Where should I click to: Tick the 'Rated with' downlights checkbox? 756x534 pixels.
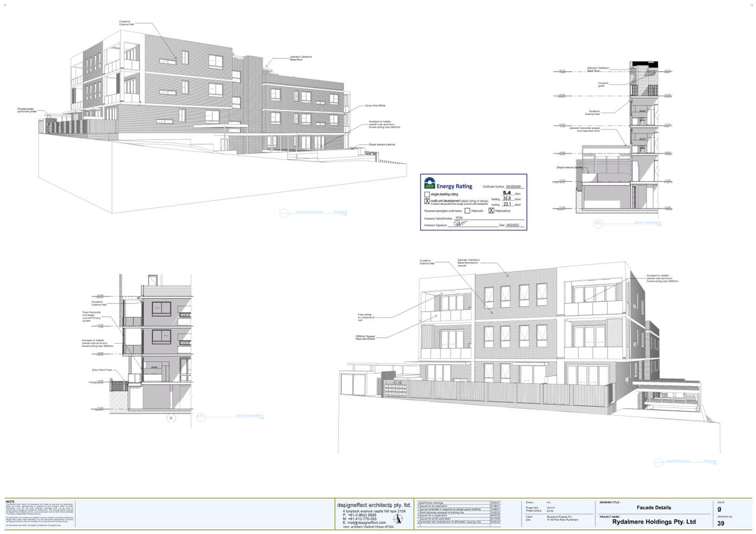pyautogui.click(x=467, y=211)
